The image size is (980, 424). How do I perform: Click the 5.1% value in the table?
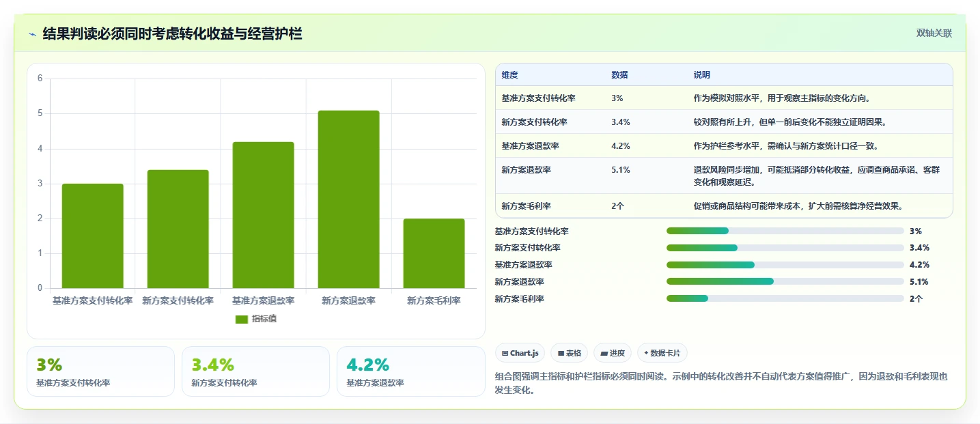[621, 170]
